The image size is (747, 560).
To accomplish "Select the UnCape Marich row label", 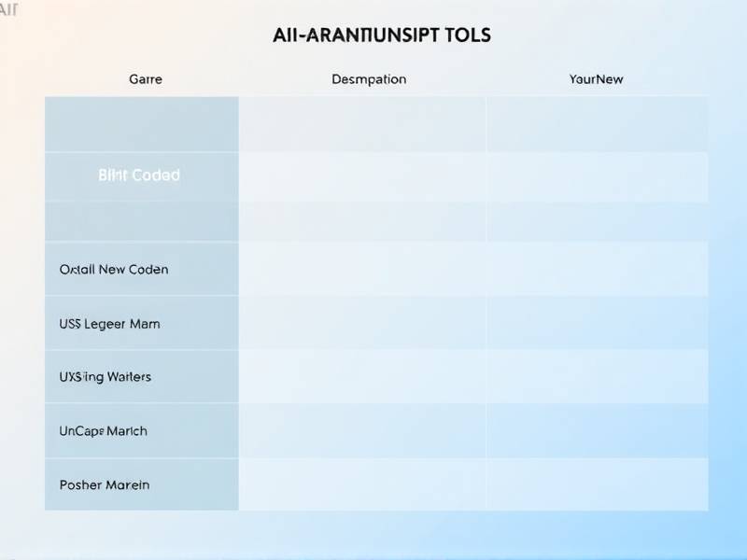I will tap(103, 431).
